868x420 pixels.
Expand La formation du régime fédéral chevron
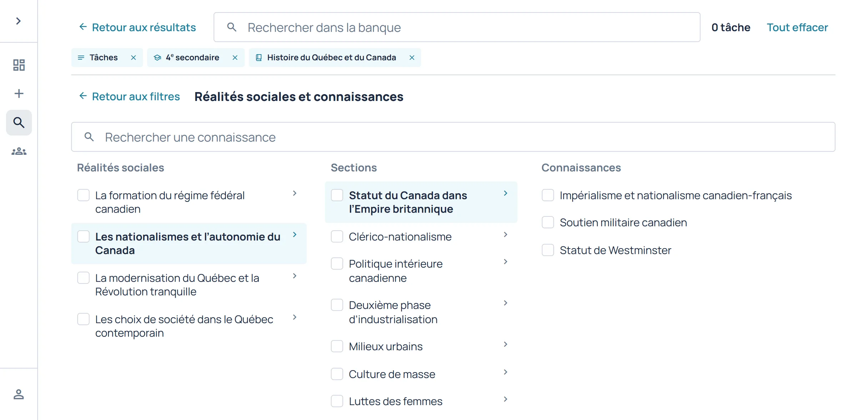point(295,193)
